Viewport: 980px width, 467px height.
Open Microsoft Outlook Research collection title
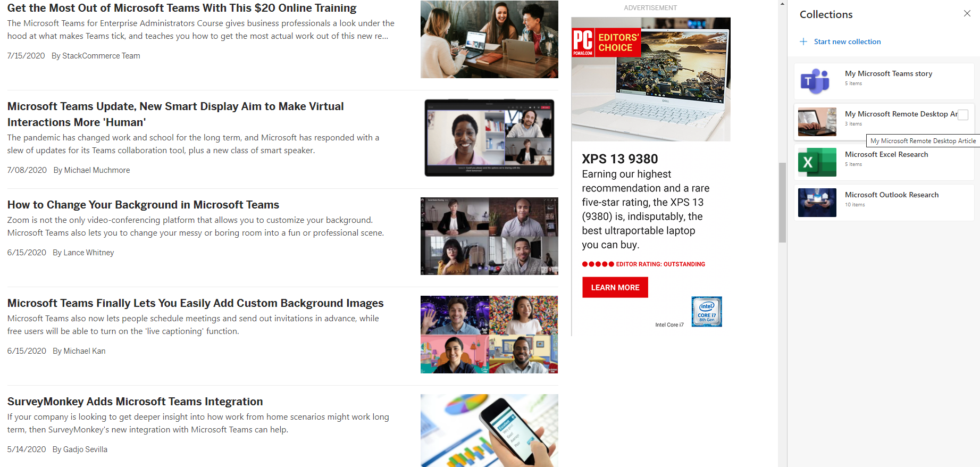892,195
